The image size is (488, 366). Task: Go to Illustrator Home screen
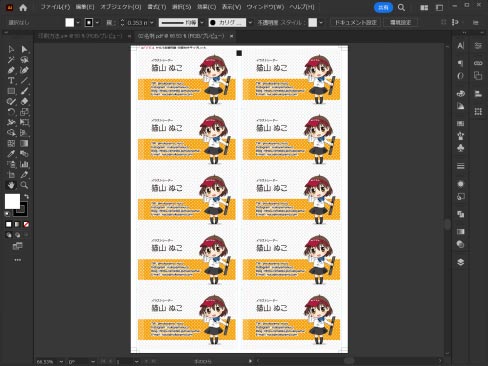[23, 7]
